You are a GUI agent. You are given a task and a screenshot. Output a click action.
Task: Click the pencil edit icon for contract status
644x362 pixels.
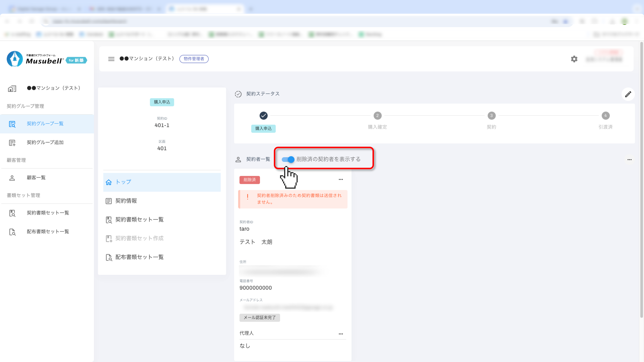(628, 94)
